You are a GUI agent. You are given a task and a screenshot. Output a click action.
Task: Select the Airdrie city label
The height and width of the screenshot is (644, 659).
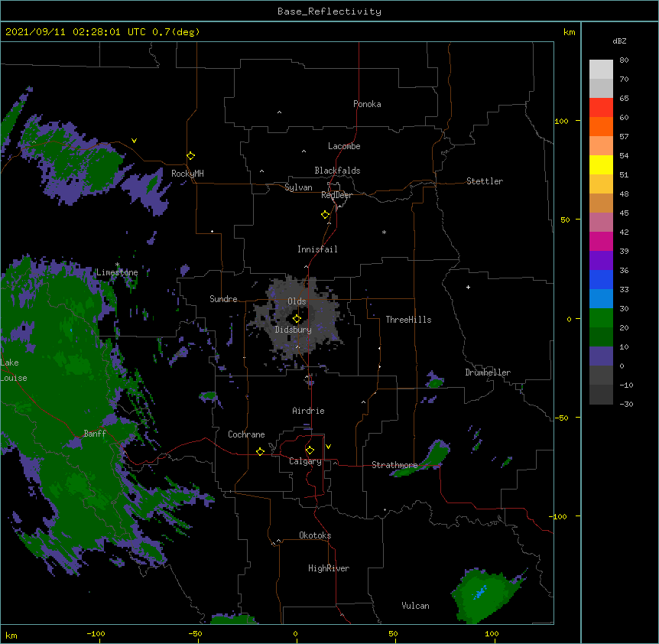click(308, 411)
